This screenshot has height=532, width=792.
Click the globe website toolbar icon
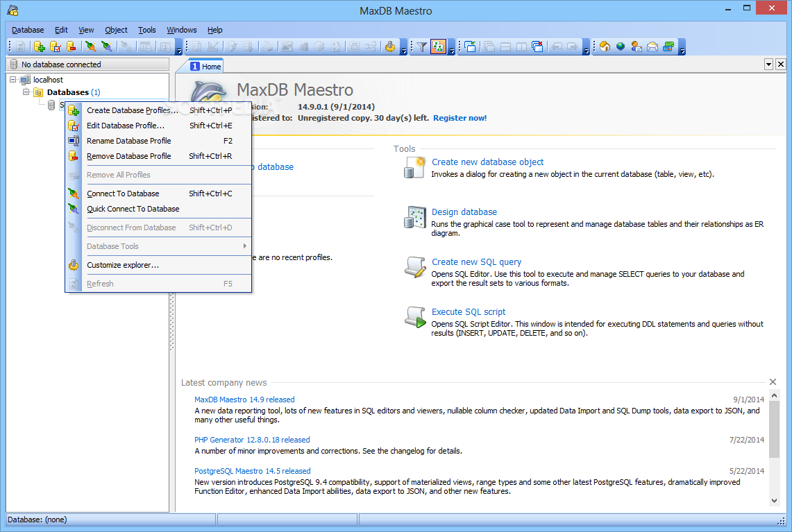[x=621, y=47]
